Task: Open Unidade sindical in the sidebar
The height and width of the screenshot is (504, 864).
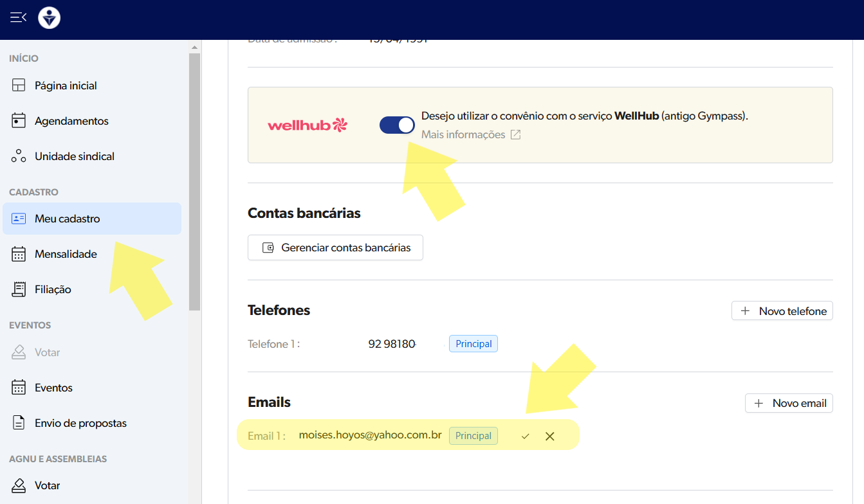Action: [74, 156]
